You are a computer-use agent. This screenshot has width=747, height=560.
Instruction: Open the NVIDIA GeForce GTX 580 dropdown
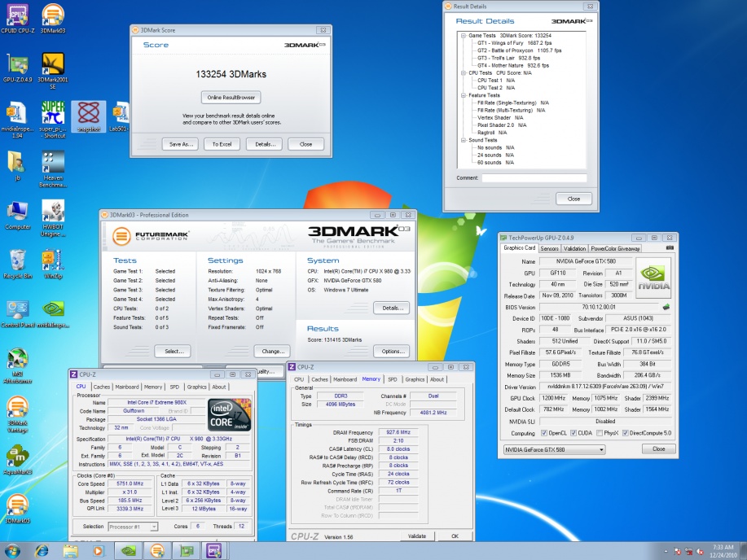(x=554, y=449)
